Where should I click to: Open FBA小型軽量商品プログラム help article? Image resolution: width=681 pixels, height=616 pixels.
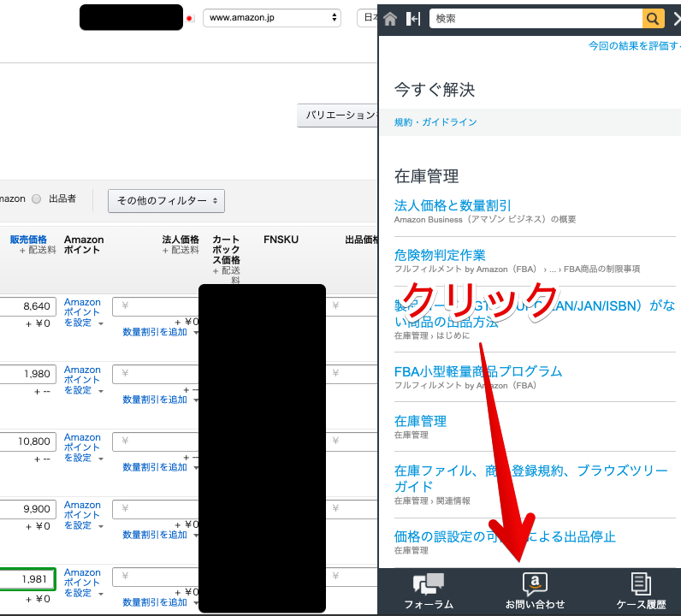pyautogui.click(x=477, y=371)
